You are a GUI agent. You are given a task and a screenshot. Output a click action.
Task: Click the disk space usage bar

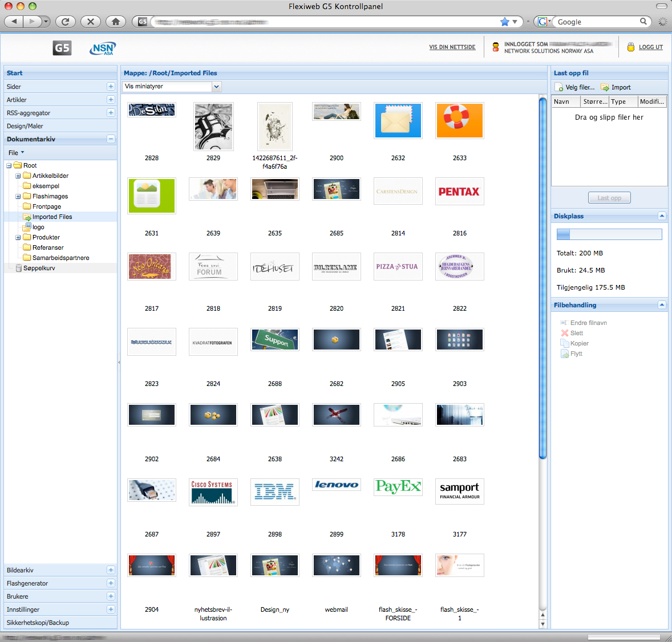609,234
